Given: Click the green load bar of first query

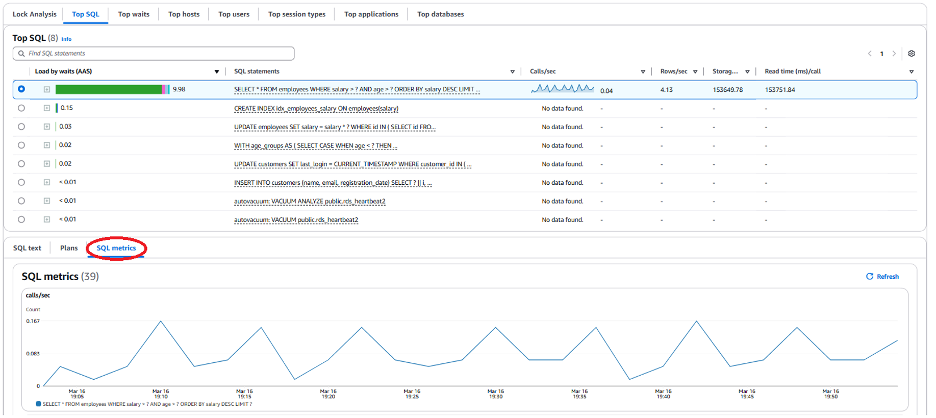Looking at the screenshot, I should [108, 89].
